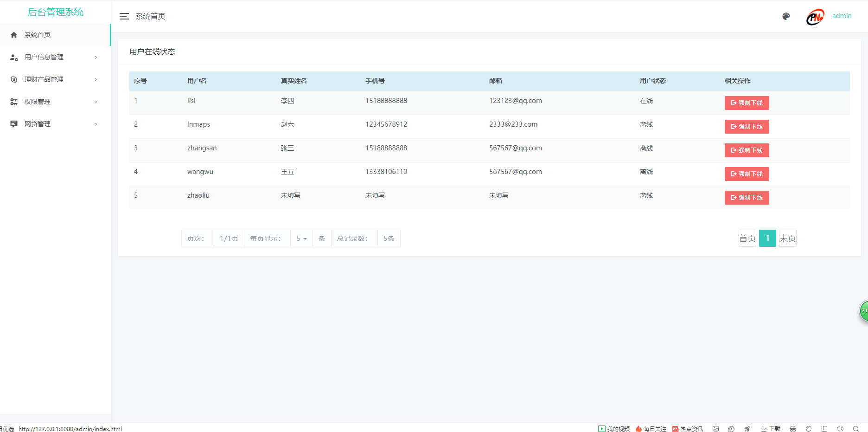Open the 下载 downloads icon

[x=771, y=429]
